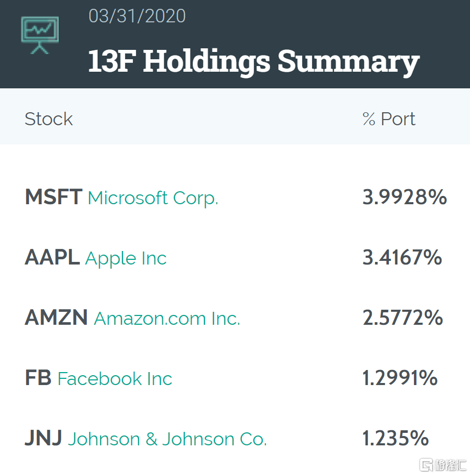Click the 1.2991% portfolio value

coord(400,378)
